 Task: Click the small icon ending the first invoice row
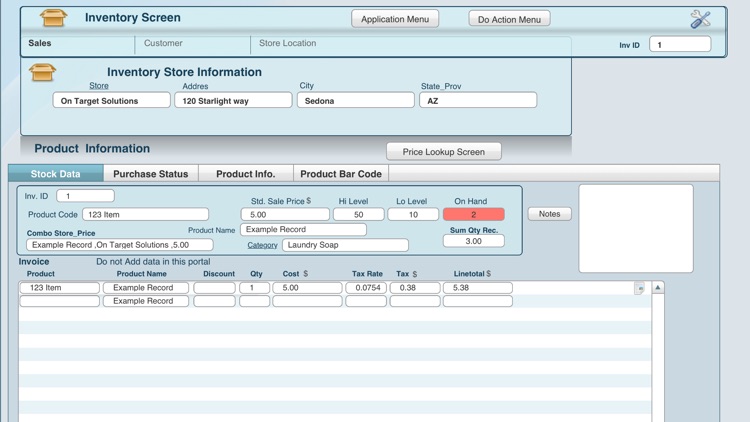coord(639,288)
